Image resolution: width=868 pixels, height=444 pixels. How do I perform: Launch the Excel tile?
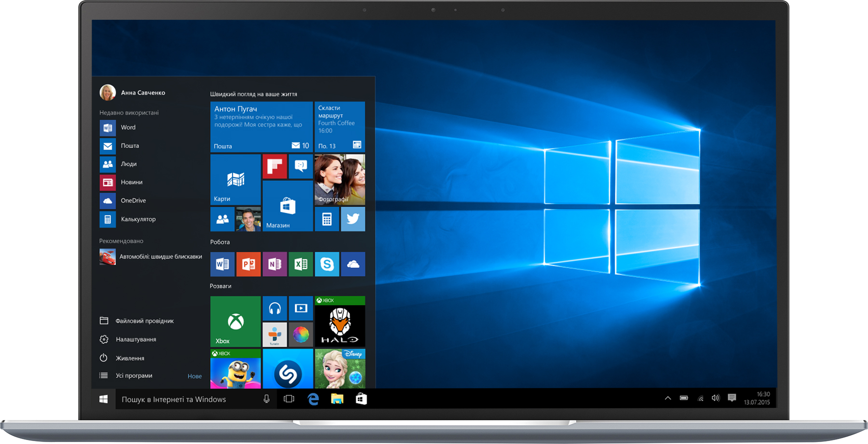click(301, 264)
